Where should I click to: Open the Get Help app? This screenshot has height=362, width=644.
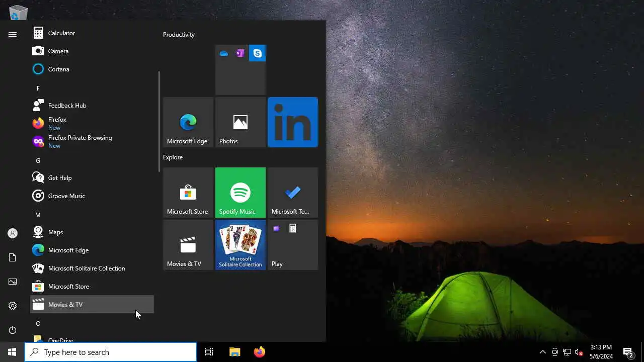pos(92,178)
